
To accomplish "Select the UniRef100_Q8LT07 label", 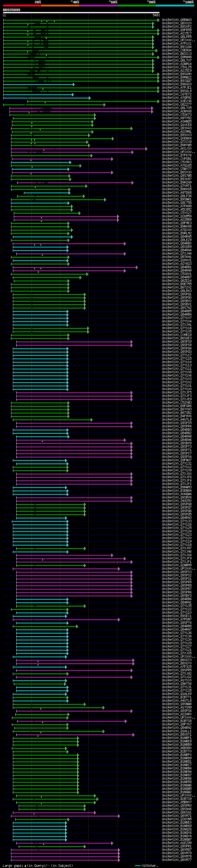I will [x=177, y=60].
